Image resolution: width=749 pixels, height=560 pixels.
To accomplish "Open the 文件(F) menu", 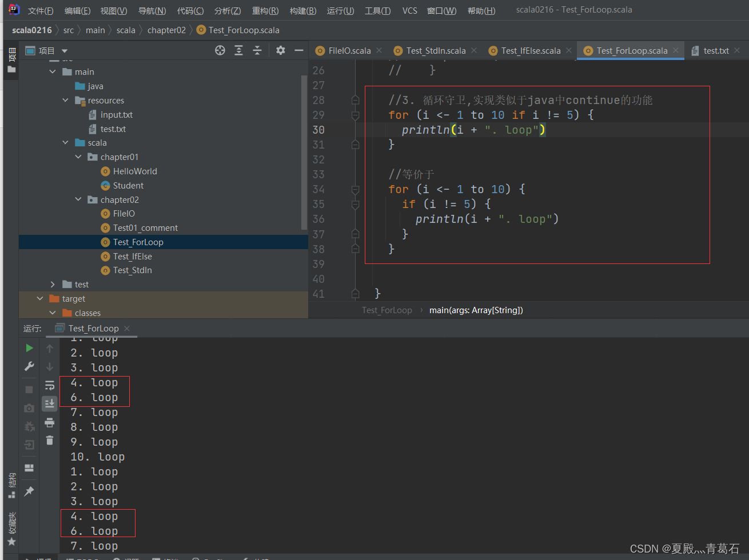I will (x=41, y=11).
